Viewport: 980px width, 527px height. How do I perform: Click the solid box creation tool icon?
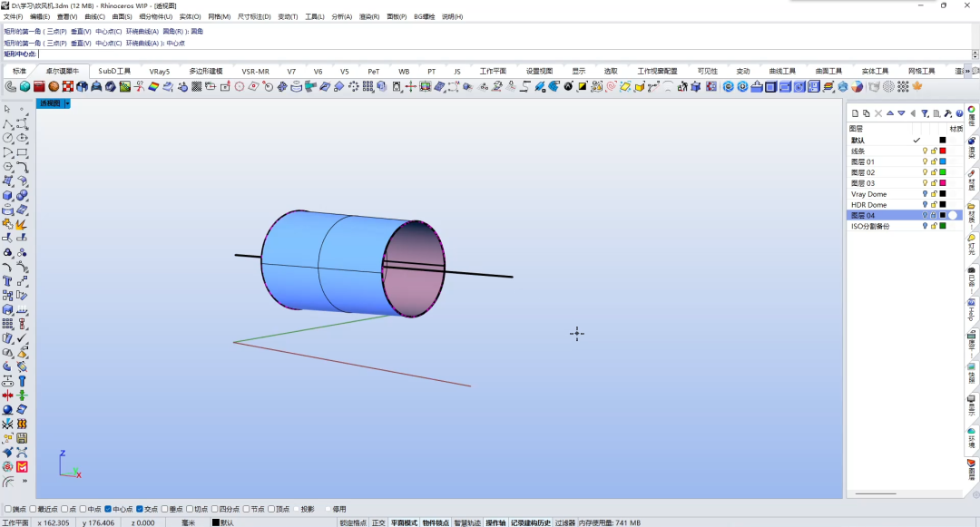point(7,195)
